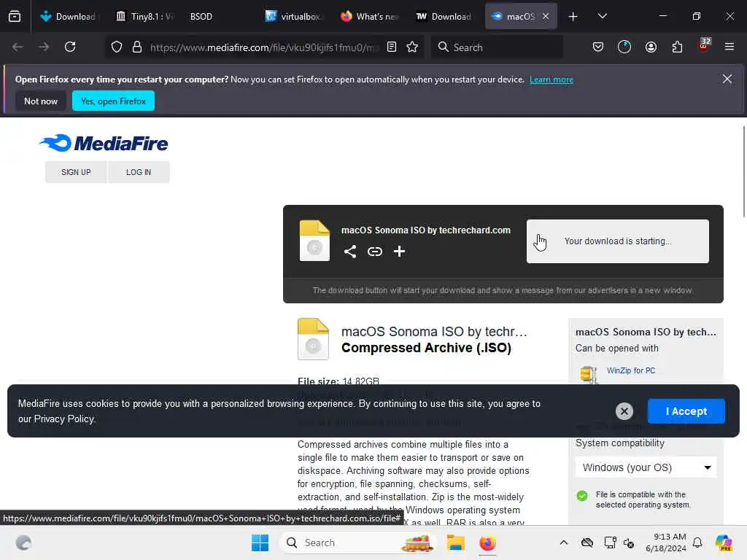Open the WinZip for PC link
Image resolution: width=747 pixels, height=560 pixels.
(631, 370)
